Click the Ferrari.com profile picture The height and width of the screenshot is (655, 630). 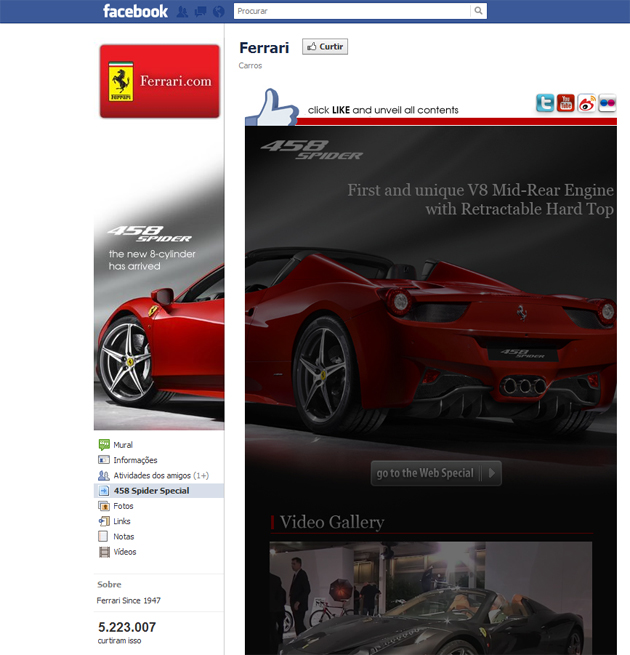pyautogui.click(x=160, y=81)
